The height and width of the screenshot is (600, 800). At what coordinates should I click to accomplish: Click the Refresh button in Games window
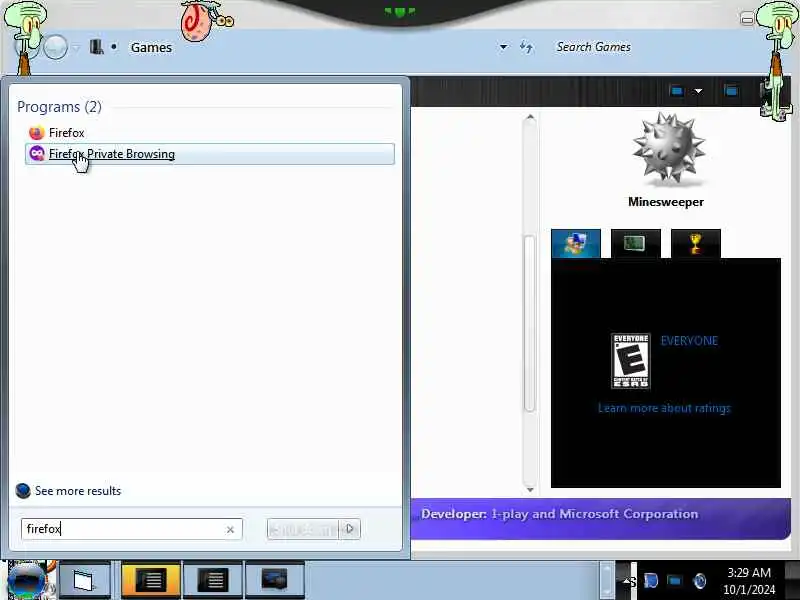(x=527, y=47)
